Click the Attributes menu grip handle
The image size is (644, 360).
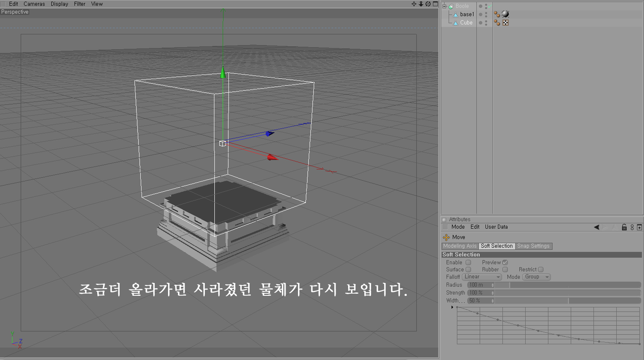[445, 227]
